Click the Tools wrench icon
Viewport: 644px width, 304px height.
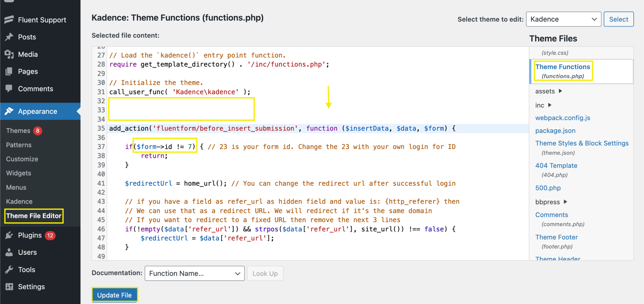9,269
